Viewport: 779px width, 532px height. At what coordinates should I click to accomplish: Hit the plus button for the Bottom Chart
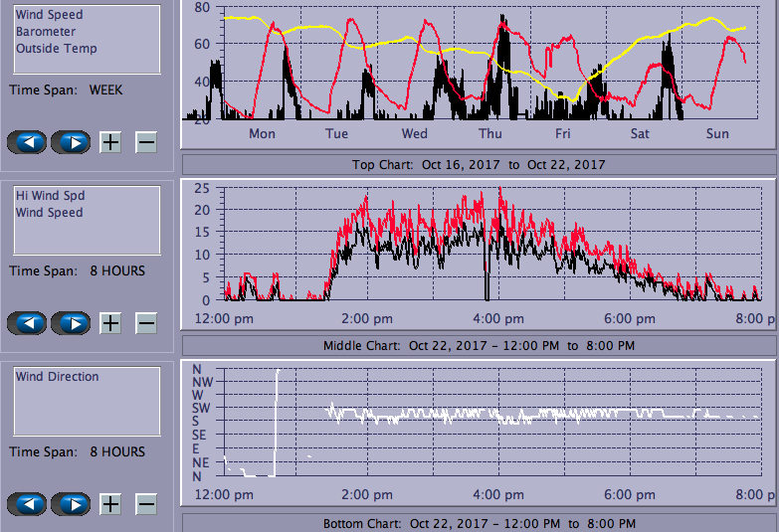[x=110, y=504]
